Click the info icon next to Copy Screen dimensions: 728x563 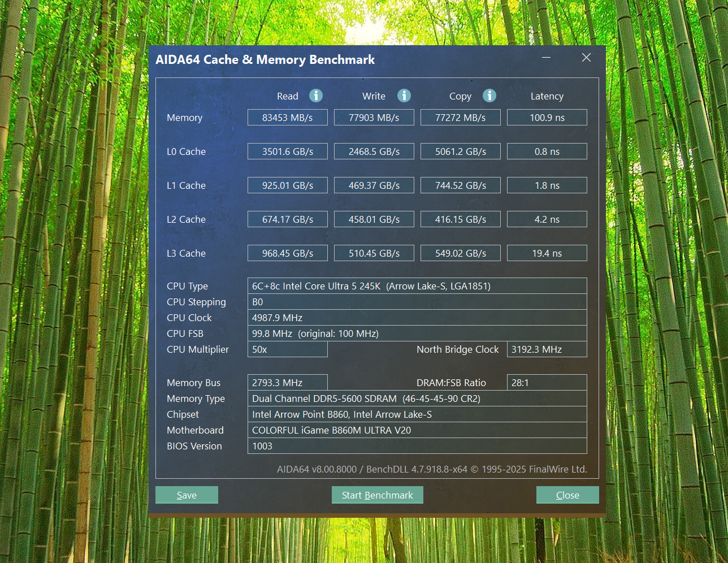point(489,96)
